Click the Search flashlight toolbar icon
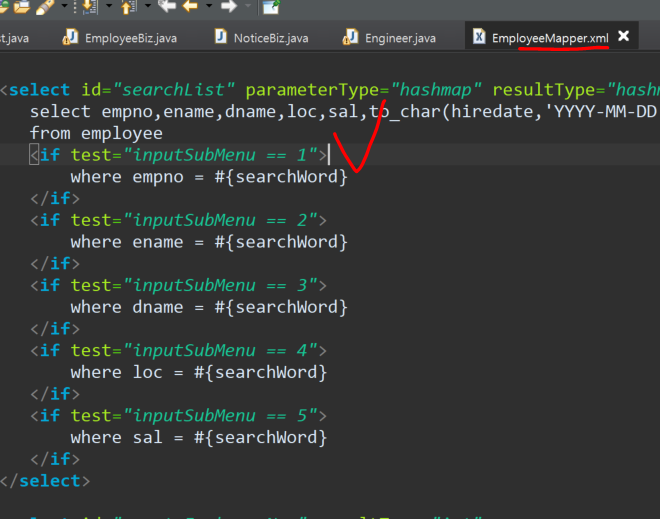This screenshot has width=660, height=519. click(45, 6)
